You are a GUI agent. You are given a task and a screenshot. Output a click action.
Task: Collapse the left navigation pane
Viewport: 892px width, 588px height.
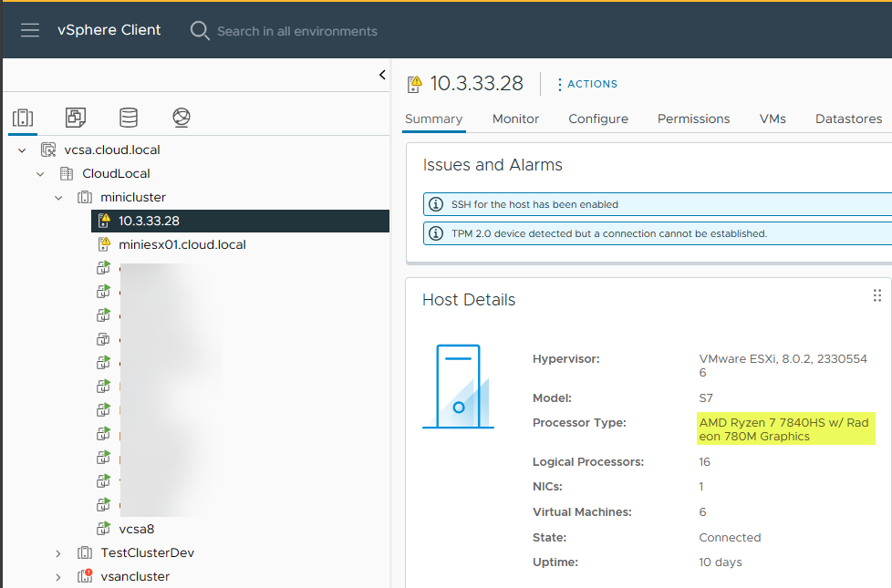click(382, 76)
